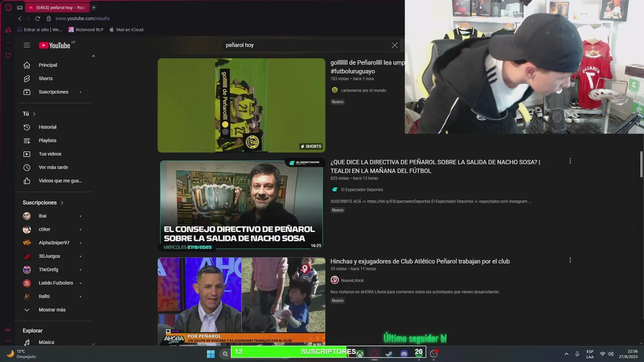Open the Peñarol goal Shorts thumbnail
Viewport: 644px width, 362px height.
242,105
